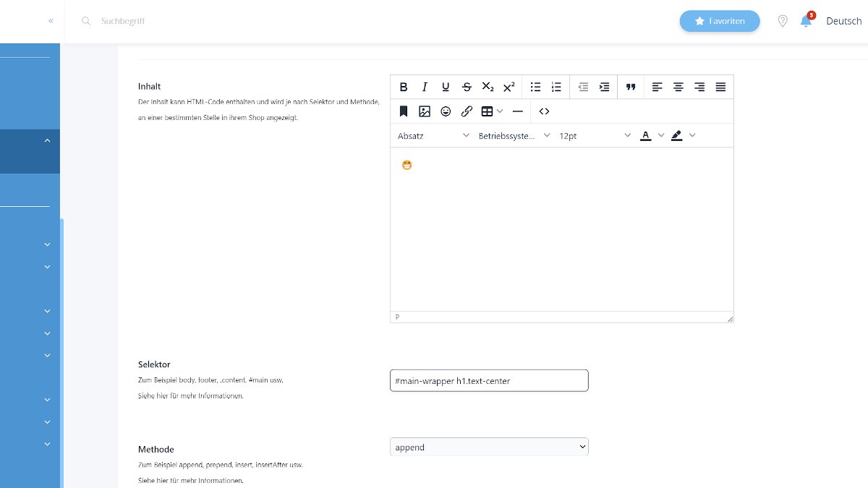Center align the text
868x488 pixels.
pyautogui.click(x=678, y=87)
